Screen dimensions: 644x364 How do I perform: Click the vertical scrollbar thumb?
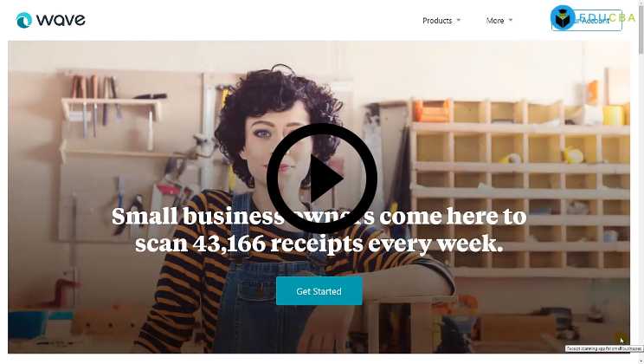point(641,29)
